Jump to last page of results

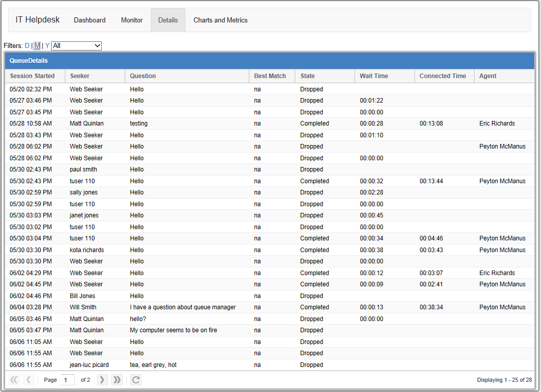point(117,380)
